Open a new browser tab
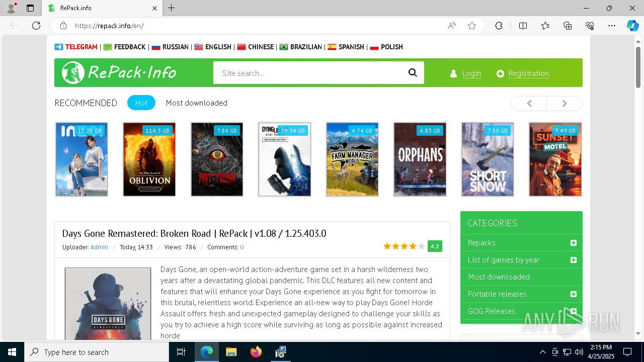 [172, 8]
